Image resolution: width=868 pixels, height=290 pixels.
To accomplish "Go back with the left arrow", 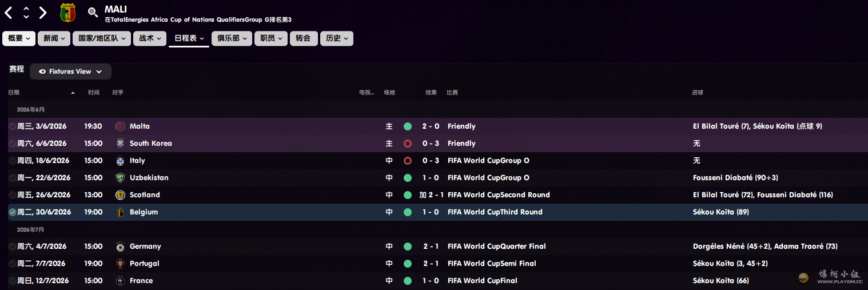I will (9, 13).
